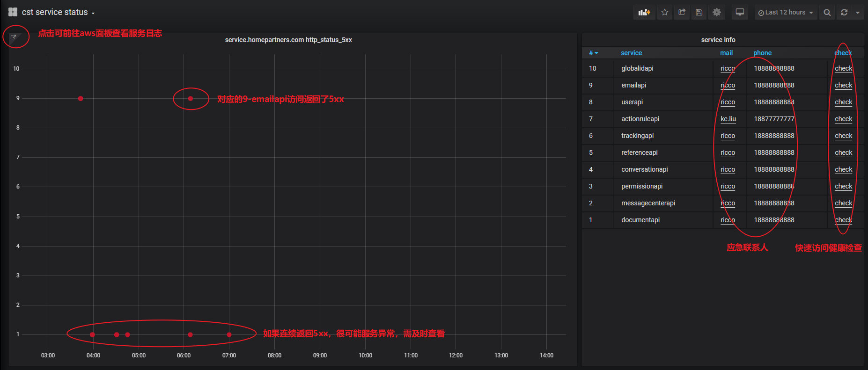Select the conversationapi service cell
Viewport: 868px width, 370px height.
(663, 169)
